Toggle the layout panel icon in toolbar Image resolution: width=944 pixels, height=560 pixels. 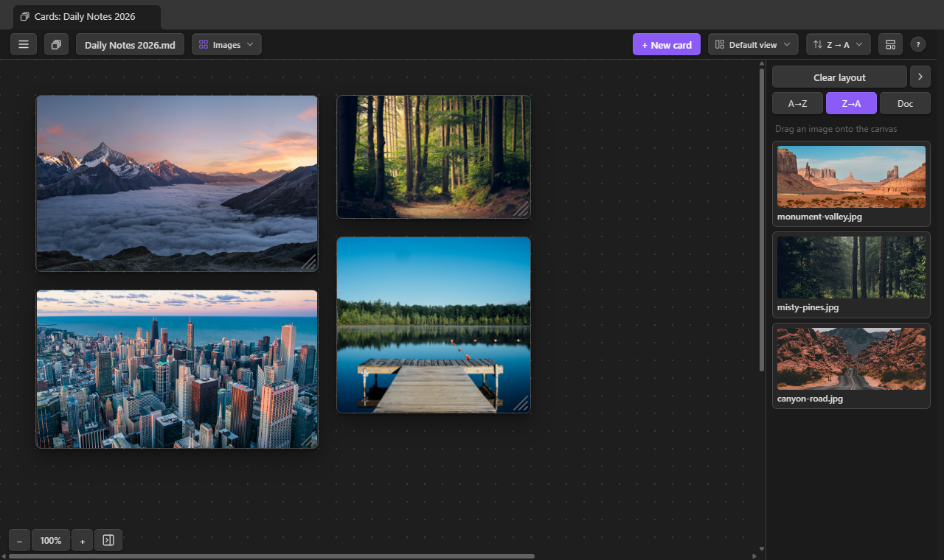click(890, 44)
